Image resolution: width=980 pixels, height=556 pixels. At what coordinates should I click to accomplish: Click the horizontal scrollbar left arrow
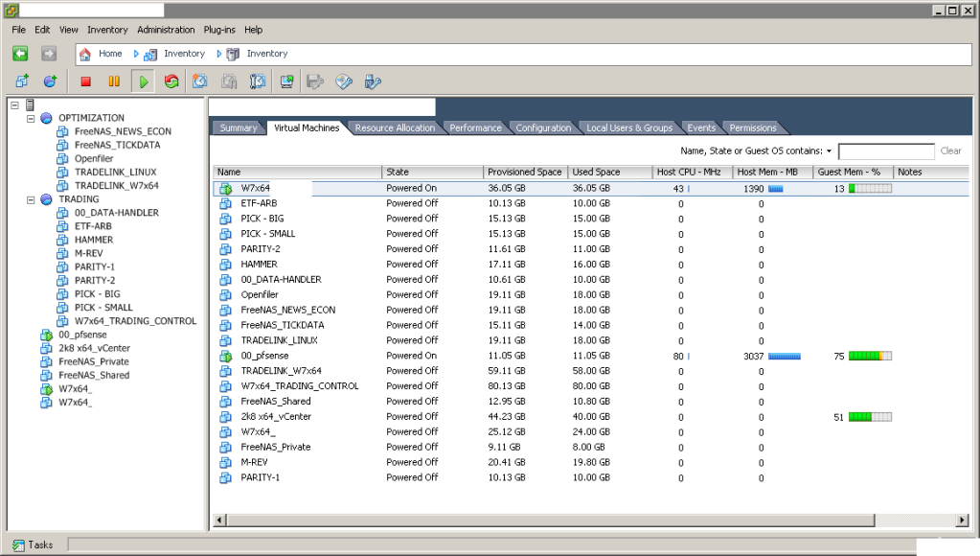[x=219, y=520]
